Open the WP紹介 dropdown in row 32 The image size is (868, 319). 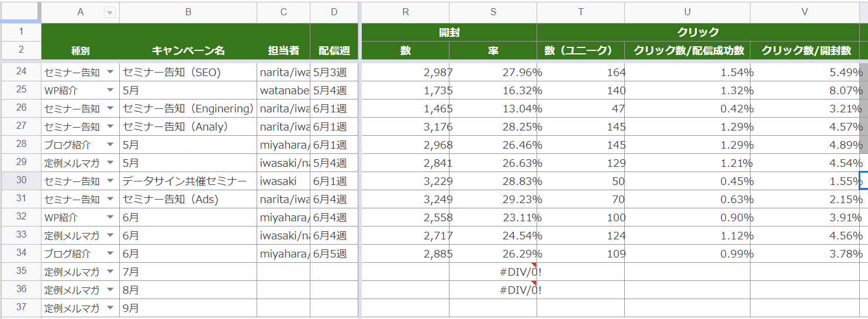click(x=110, y=218)
